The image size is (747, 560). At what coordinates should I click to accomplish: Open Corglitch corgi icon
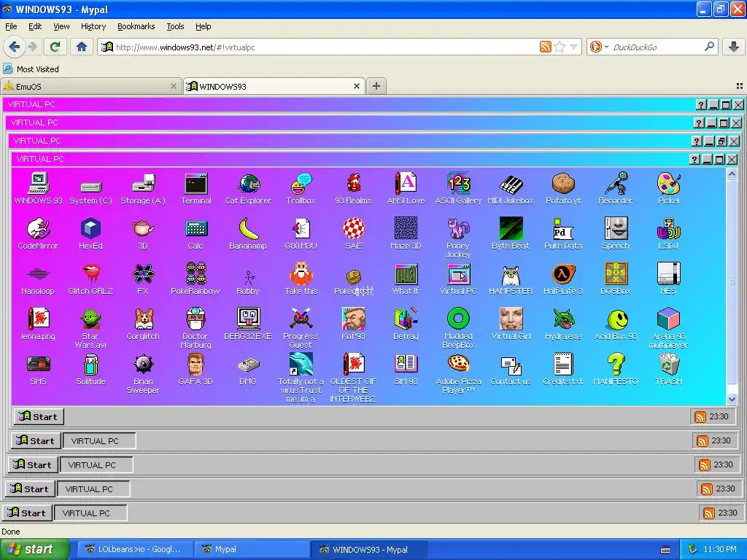(x=143, y=324)
